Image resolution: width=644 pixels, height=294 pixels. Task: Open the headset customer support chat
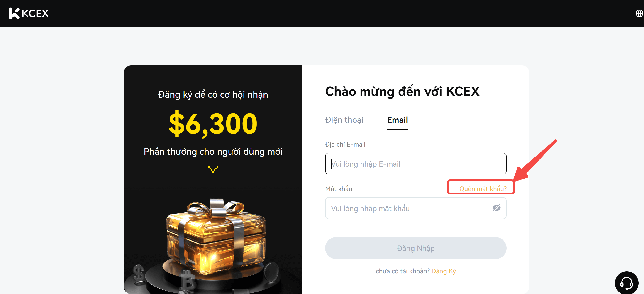pos(626,283)
